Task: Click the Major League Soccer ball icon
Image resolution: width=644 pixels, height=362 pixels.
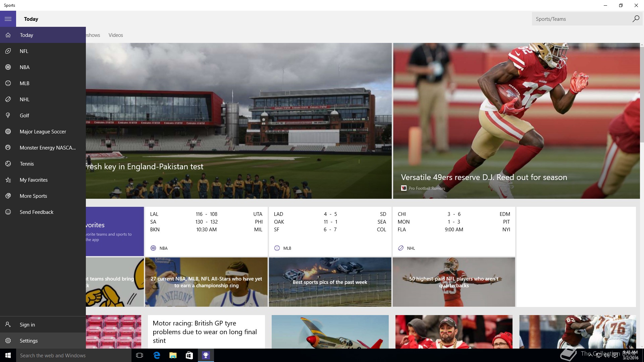Action: pyautogui.click(x=8, y=131)
